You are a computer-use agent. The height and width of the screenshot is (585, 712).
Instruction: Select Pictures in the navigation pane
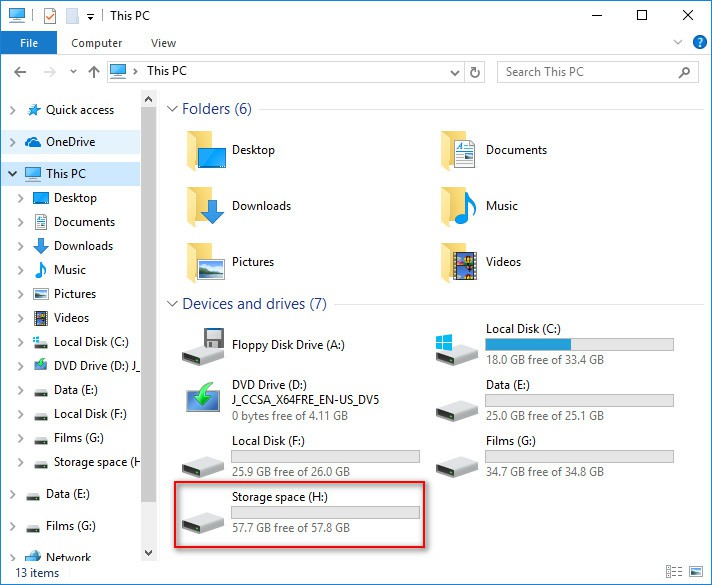(74, 294)
